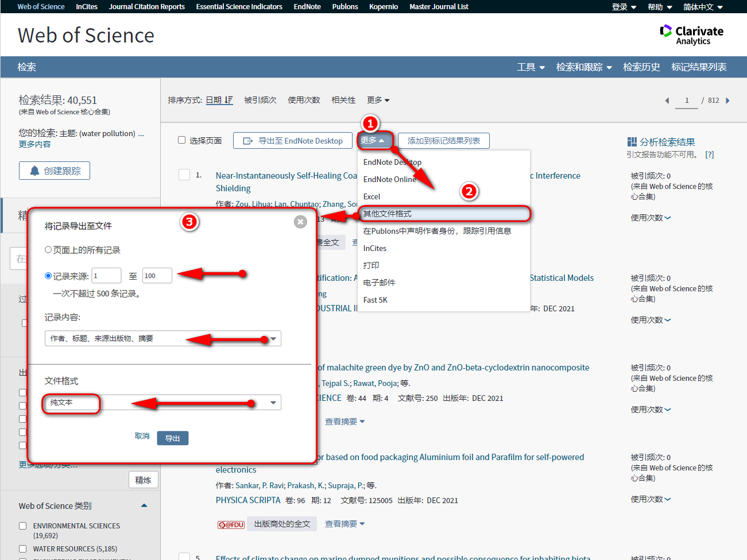Screen dimensions: 747x560
Task: Click the date sort order icon
Action: pyautogui.click(x=229, y=100)
